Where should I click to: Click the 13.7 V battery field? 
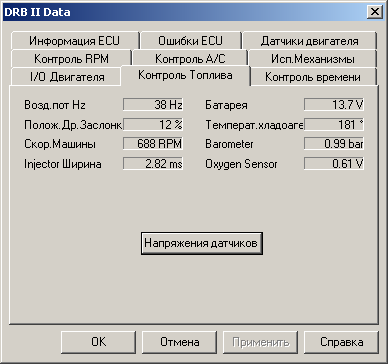pos(334,105)
